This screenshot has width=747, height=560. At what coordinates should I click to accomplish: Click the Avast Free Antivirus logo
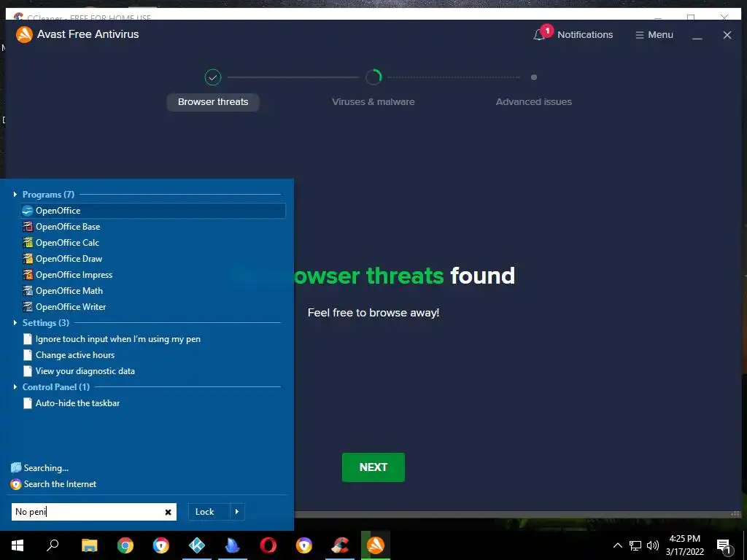(24, 34)
